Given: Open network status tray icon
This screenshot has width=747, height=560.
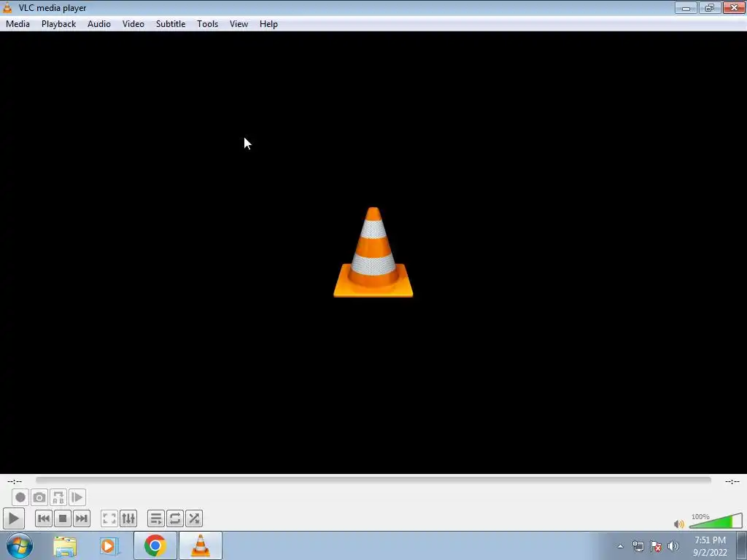Looking at the screenshot, I should 638,546.
